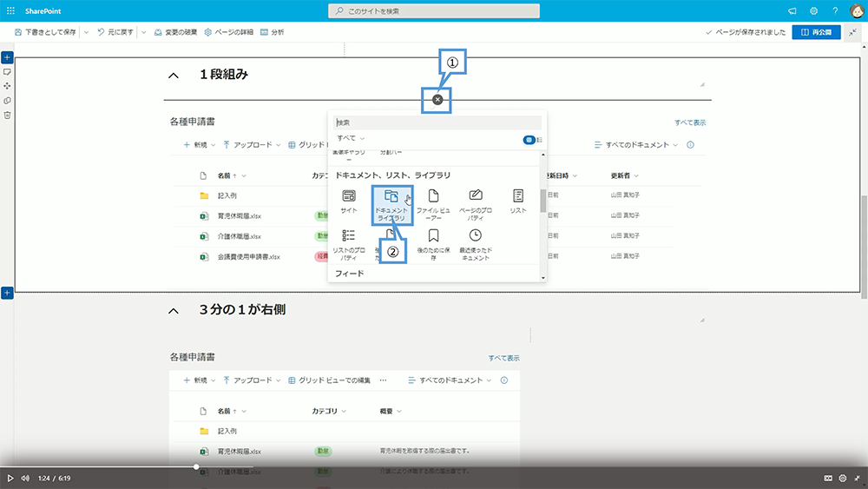Add a new section at the top plus
868x489 pixels.
(7, 57)
